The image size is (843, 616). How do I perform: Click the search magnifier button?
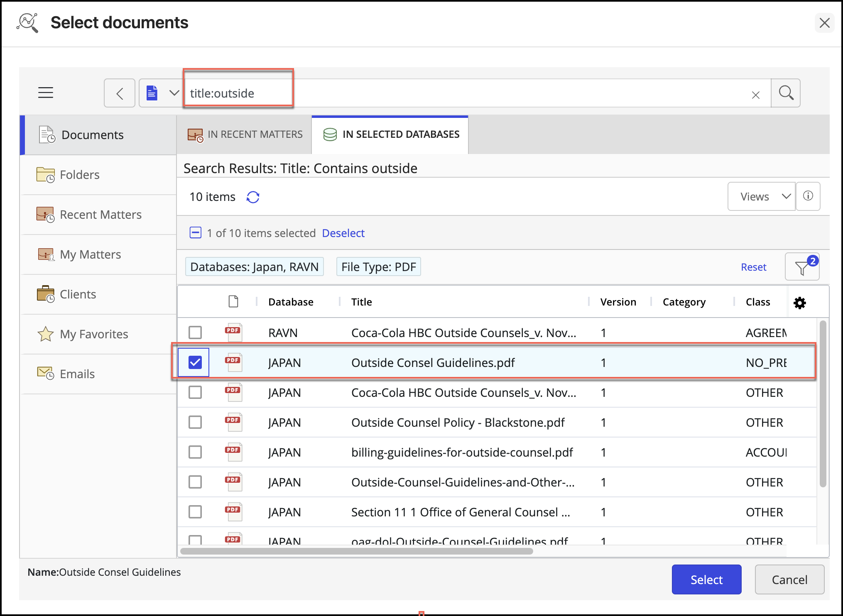pyautogui.click(x=785, y=93)
